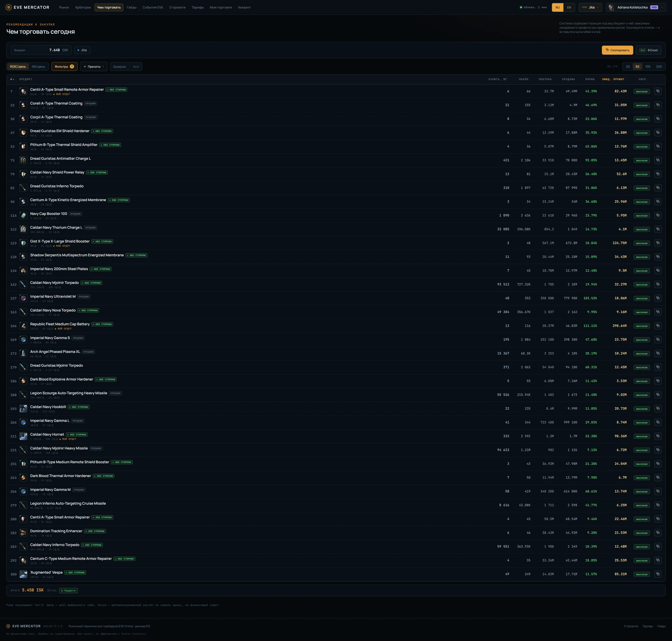
Task: Click the Centum A-Type Kinetic Energized Membrane icon
Action: click(x=23, y=201)
